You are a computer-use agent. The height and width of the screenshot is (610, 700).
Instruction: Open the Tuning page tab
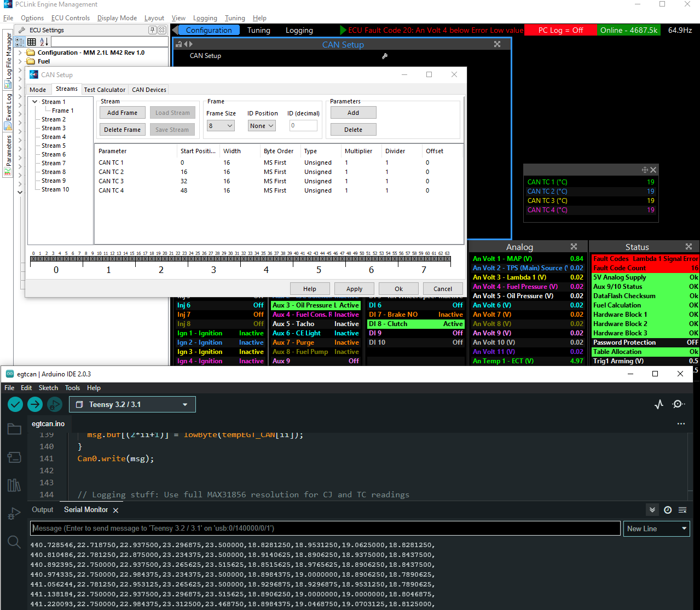[259, 30]
